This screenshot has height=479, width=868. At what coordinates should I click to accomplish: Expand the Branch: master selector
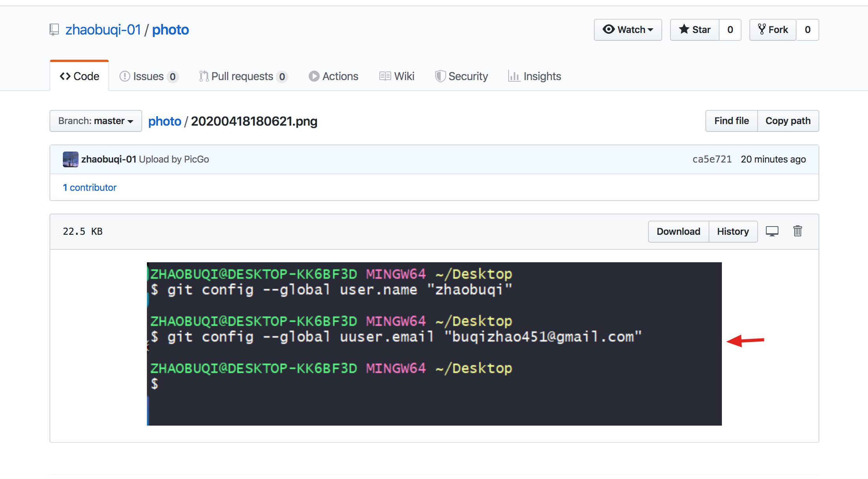click(x=95, y=121)
